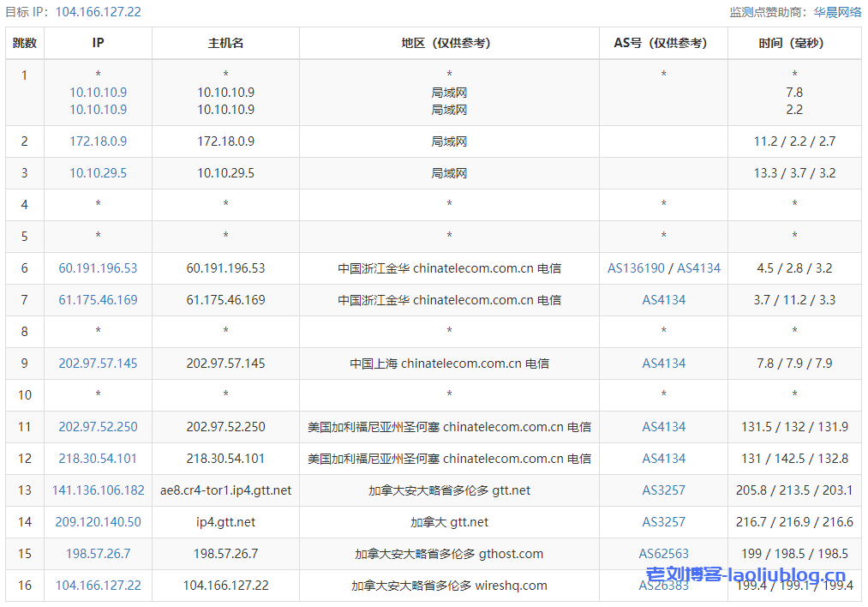Open the 202.97.52.250 link in hop 11
The height and width of the screenshot is (607, 868).
pyautogui.click(x=97, y=426)
